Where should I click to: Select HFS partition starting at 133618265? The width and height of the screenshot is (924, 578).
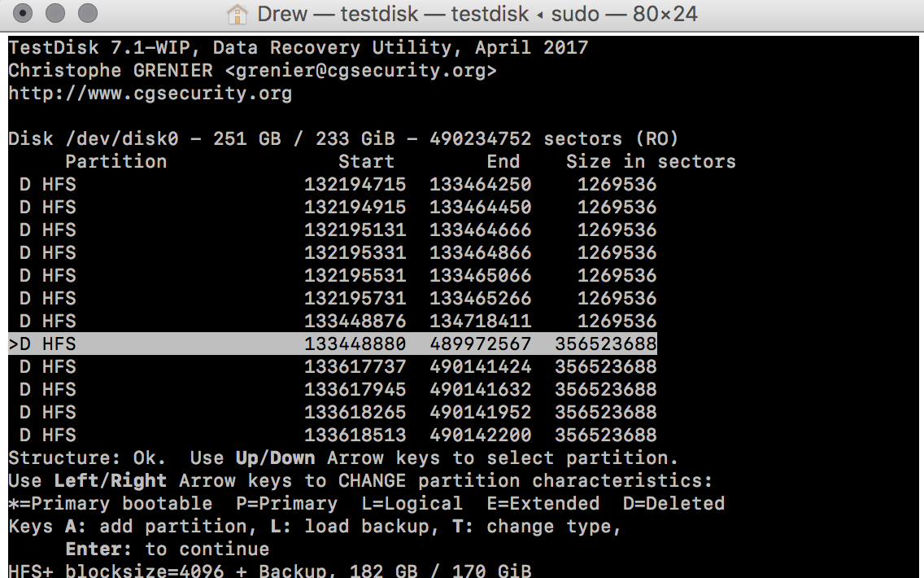point(333,412)
